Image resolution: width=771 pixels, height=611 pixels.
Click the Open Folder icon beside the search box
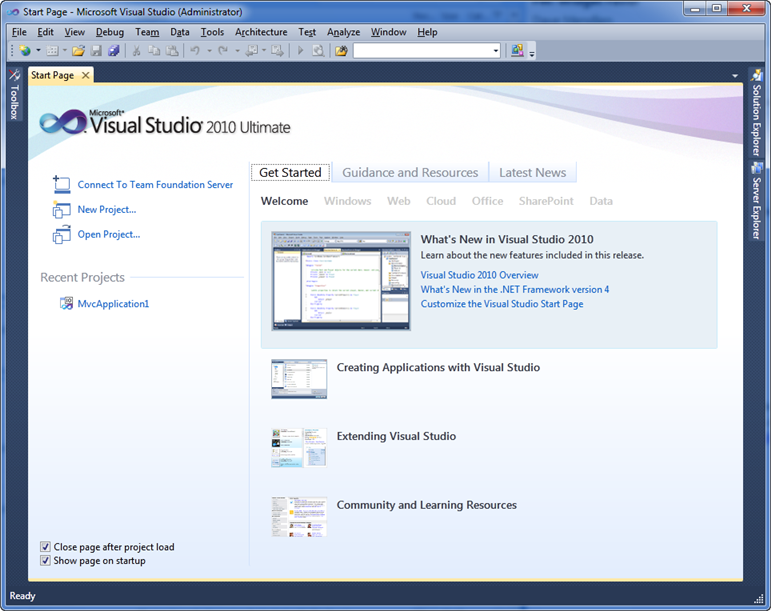tap(341, 50)
